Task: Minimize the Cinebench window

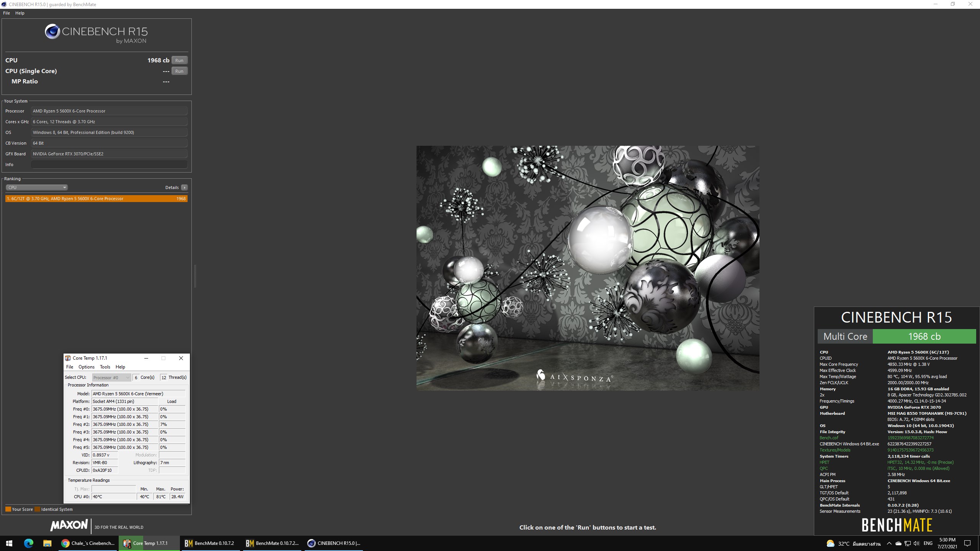Action: [935, 4]
